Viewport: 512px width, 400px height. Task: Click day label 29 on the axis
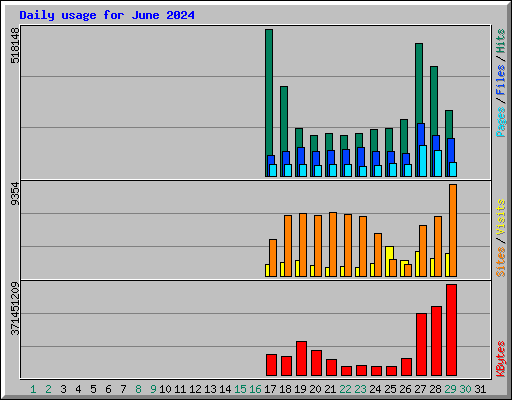point(450,389)
